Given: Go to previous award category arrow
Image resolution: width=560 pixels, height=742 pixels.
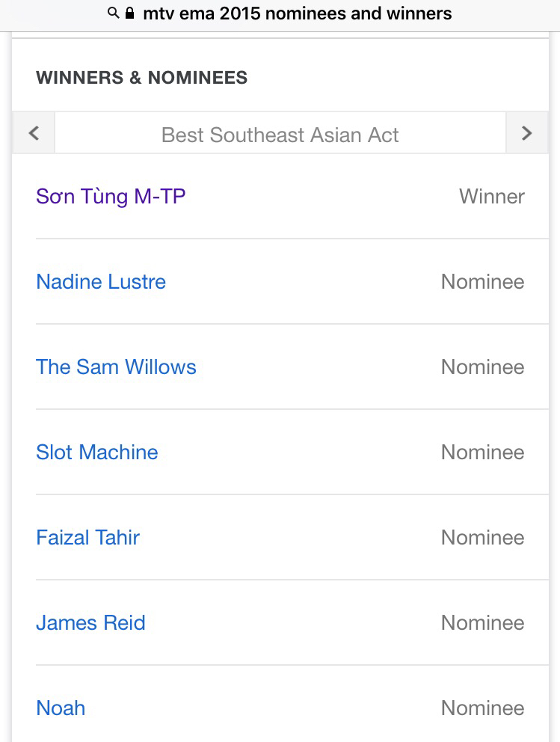Looking at the screenshot, I should click(x=34, y=134).
